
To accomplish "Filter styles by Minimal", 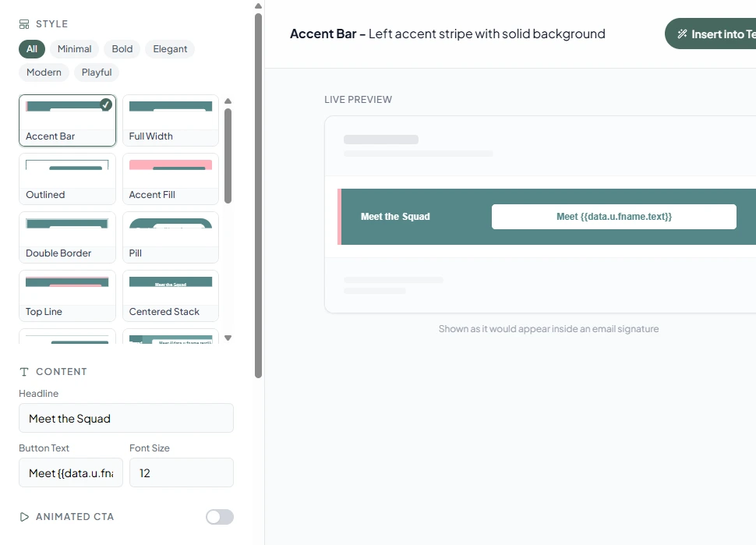I will pyautogui.click(x=74, y=49).
